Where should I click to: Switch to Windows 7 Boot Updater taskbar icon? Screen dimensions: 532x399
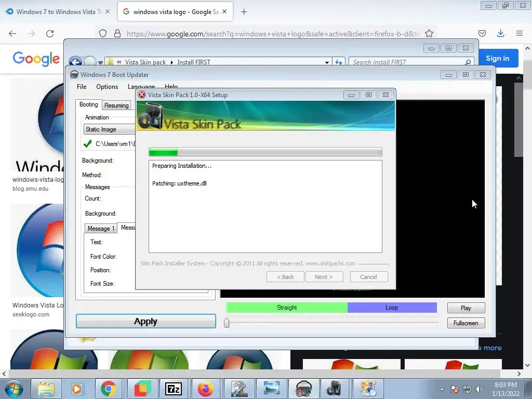pyautogui.click(x=303, y=389)
